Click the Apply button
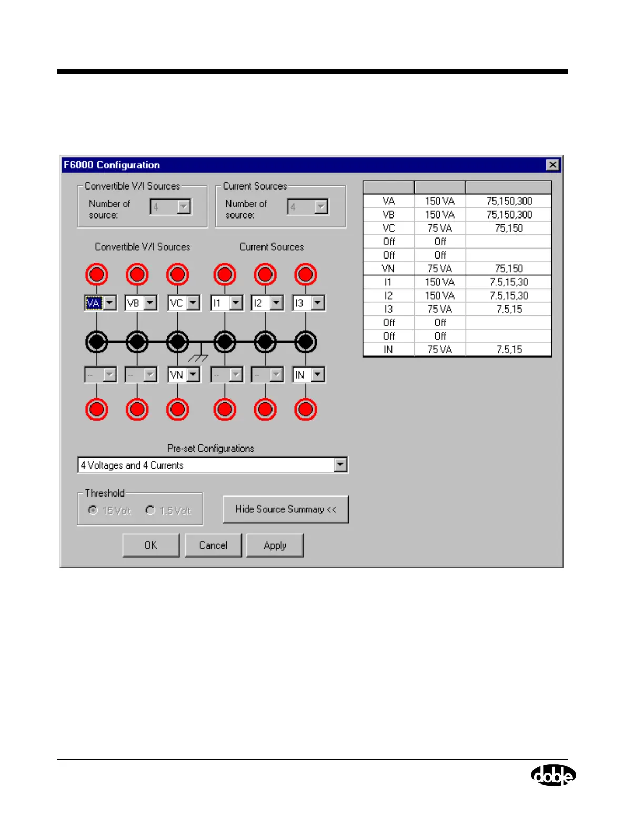644x834 pixels. pos(275,545)
